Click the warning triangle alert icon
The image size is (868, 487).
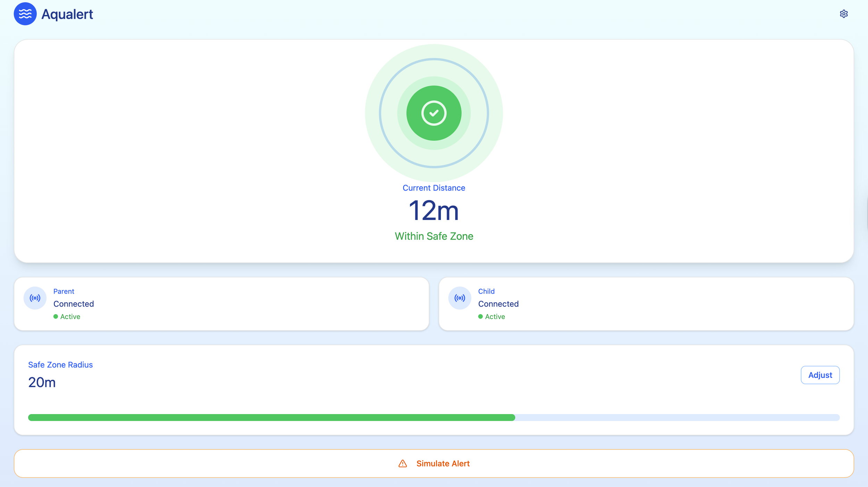(x=402, y=464)
